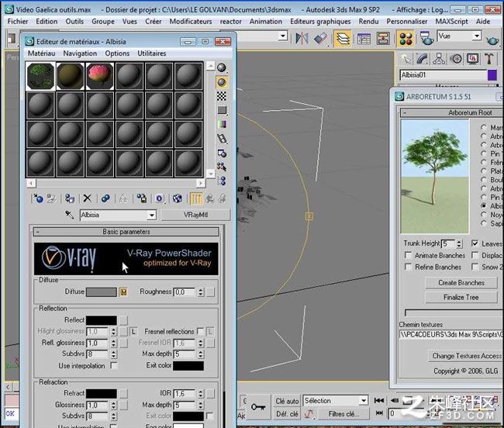Viewport: 504px width, 428px height.
Task: Click the Roughness spinner arrows
Action: click(201, 292)
